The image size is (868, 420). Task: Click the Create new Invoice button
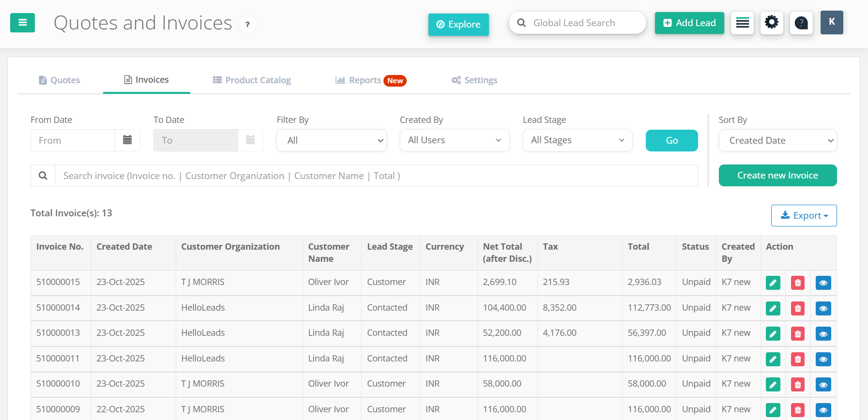pyautogui.click(x=777, y=175)
